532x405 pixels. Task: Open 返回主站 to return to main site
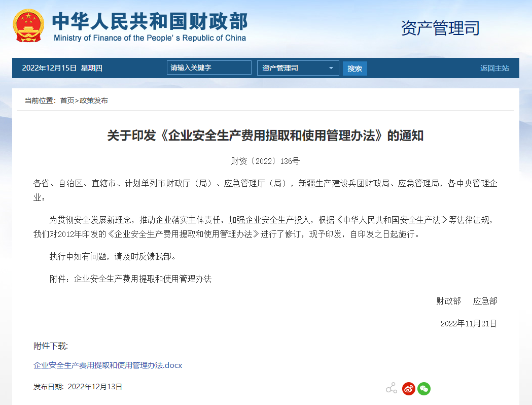pos(494,68)
